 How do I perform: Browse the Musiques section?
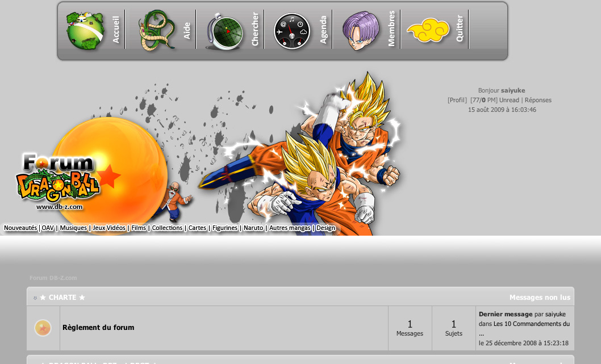[73, 228]
